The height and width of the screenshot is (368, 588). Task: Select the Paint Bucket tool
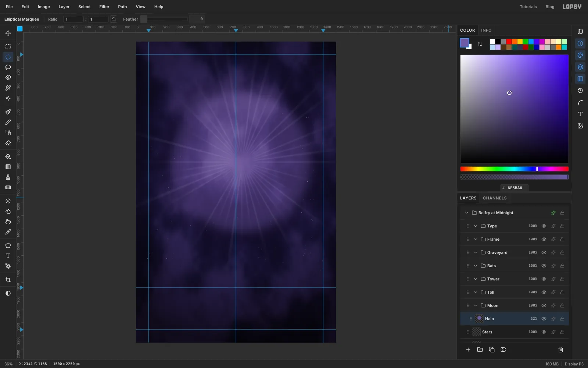point(8,156)
